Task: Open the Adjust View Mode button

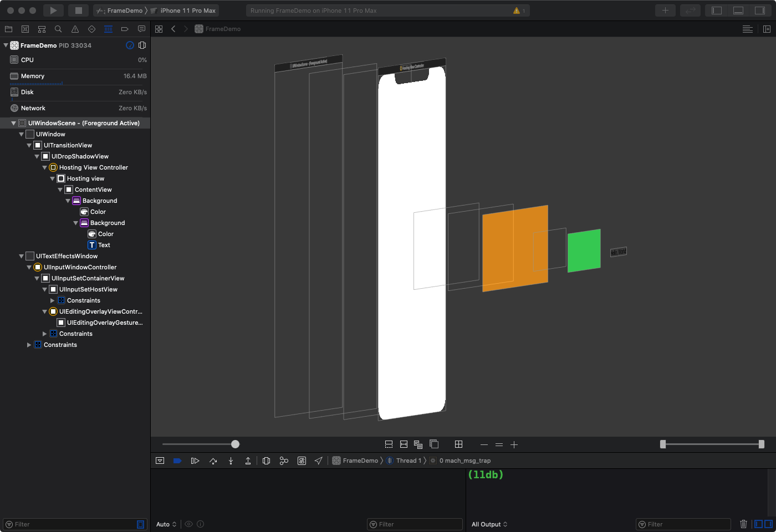Action: pyautogui.click(x=418, y=444)
